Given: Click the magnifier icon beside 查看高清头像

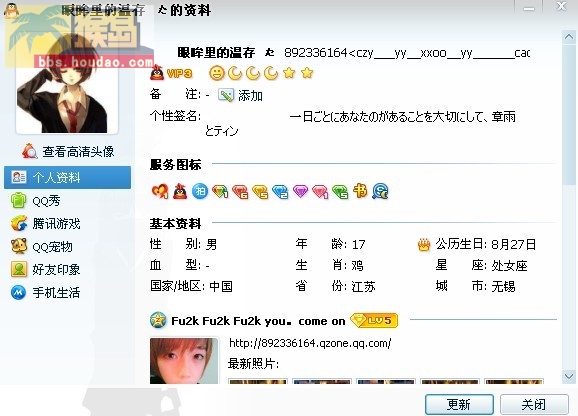Looking at the screenshot, I should (x=29, y=151).
